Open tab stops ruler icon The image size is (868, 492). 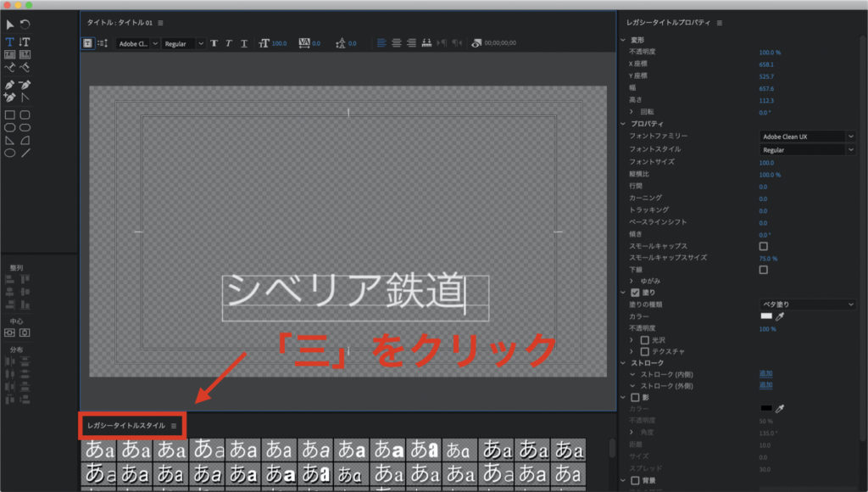click(x=426, y=43)
